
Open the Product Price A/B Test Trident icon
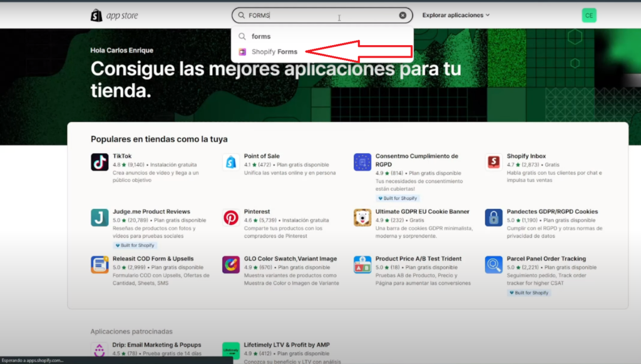pyautogui.click(x=362, y=265)
